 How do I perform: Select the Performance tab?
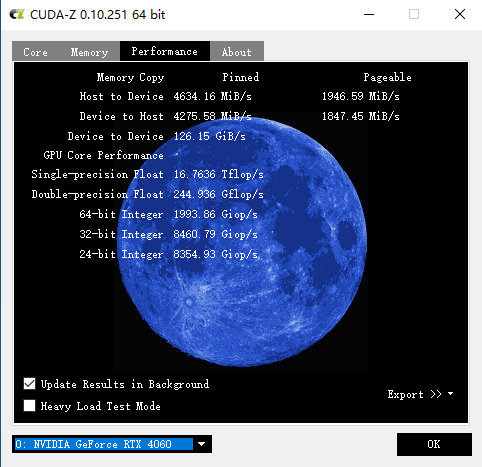pyautogui.click(x=165, y=51)
